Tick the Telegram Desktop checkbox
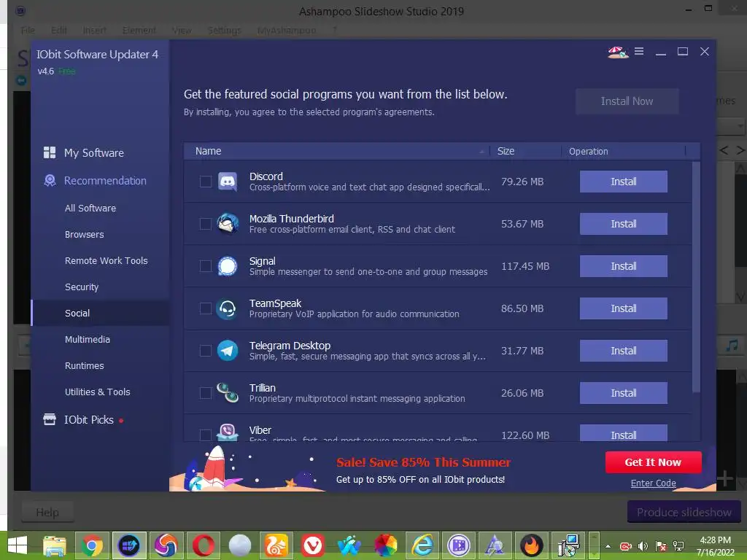 click(x=205, y=351)
